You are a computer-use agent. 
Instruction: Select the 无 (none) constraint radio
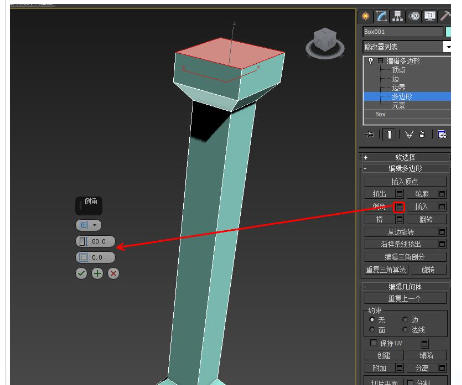[x=372, y=319]
